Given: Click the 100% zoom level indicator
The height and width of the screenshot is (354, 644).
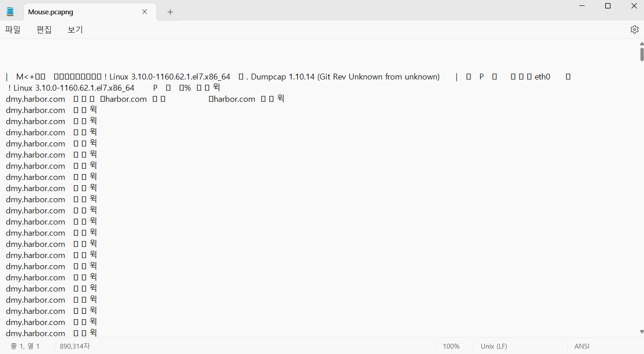Looking at the screenshot, I should tap(451, 346).
